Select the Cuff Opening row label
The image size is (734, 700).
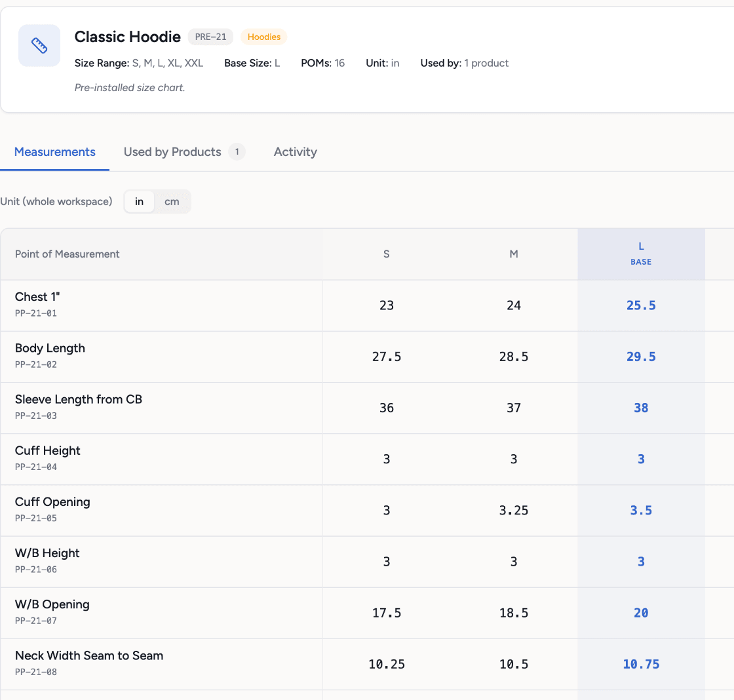(52, 502)
